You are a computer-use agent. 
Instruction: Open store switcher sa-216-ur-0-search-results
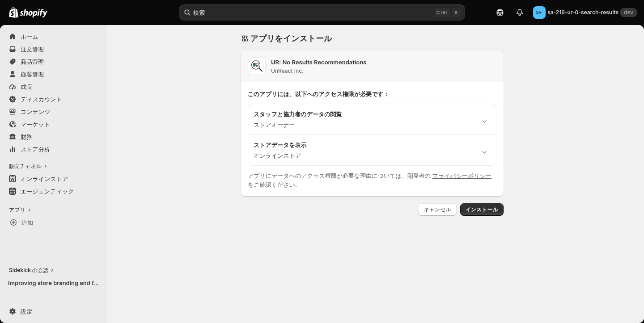pos(585,13)
